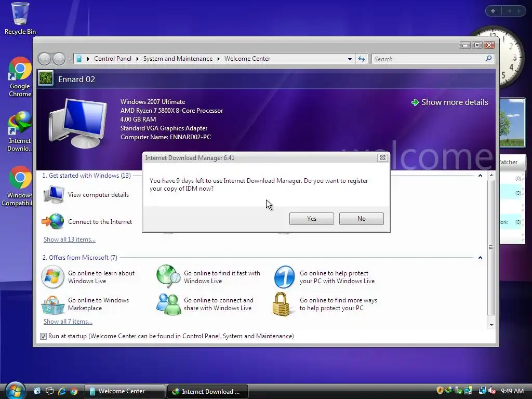Expand the arrow before Control Panel breadcrumb
This screenshot has height=399, width=532.
coord(88,59)
